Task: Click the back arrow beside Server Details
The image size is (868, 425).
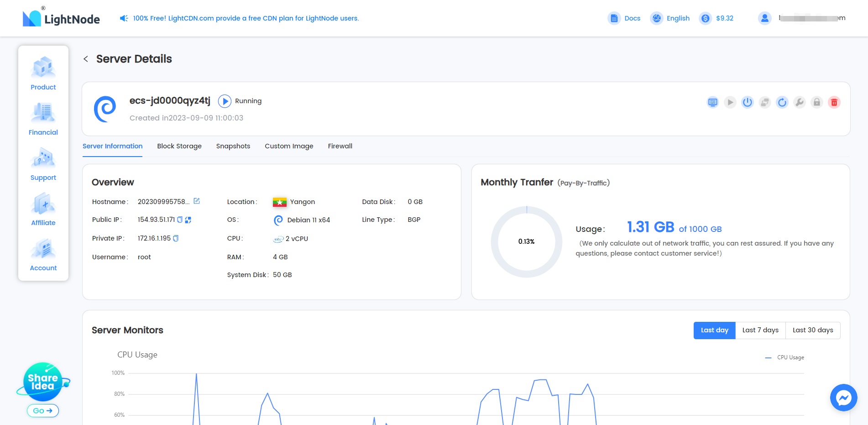Action: click(86, 59)
